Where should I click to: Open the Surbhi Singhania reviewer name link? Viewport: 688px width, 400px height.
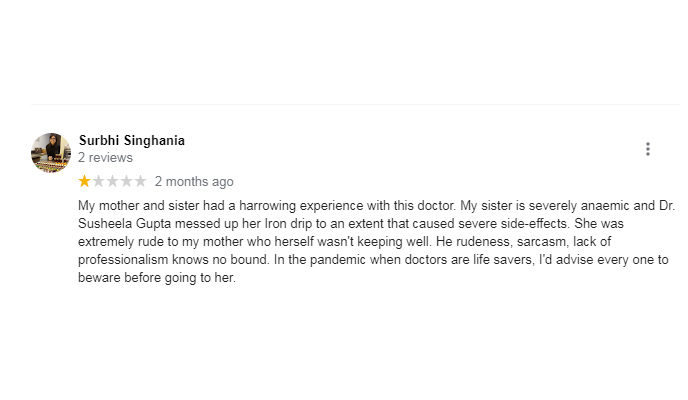point(132,140)
